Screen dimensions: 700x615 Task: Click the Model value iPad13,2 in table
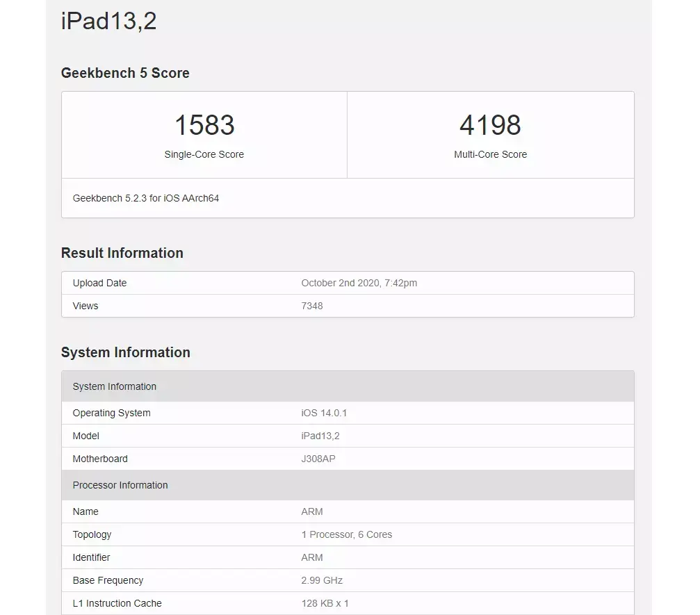point(320,436)
